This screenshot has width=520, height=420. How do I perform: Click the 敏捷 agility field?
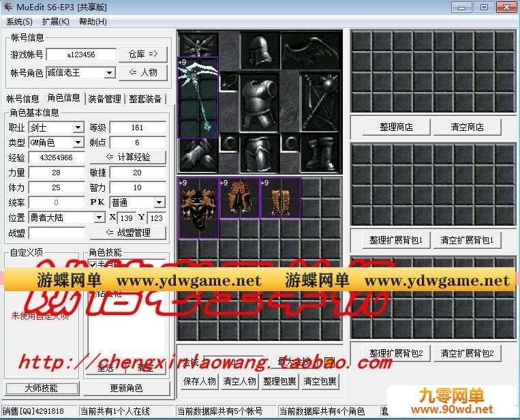point(138,172)
